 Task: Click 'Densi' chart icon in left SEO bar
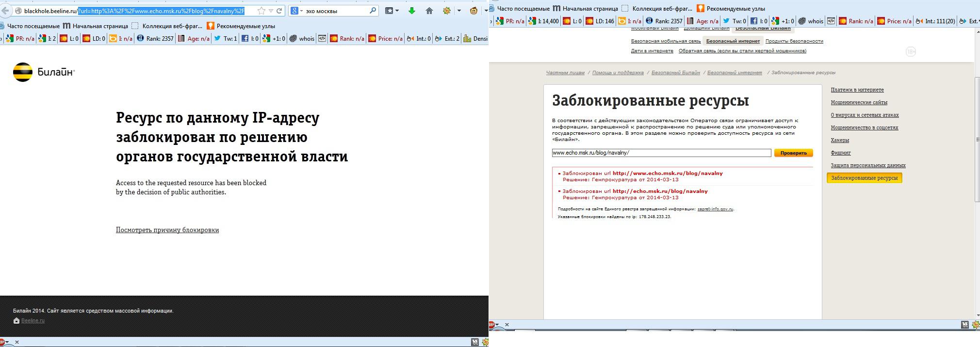click(x=475, y=39)
